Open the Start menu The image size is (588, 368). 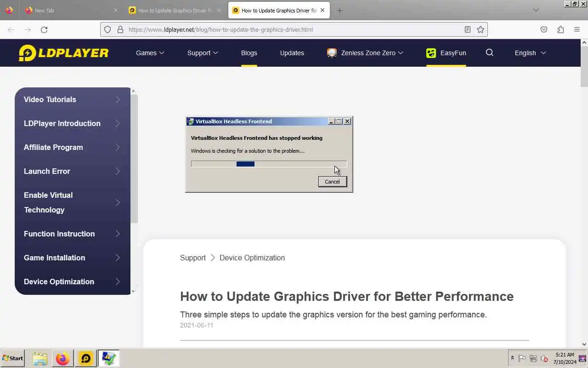coord(13,358)
